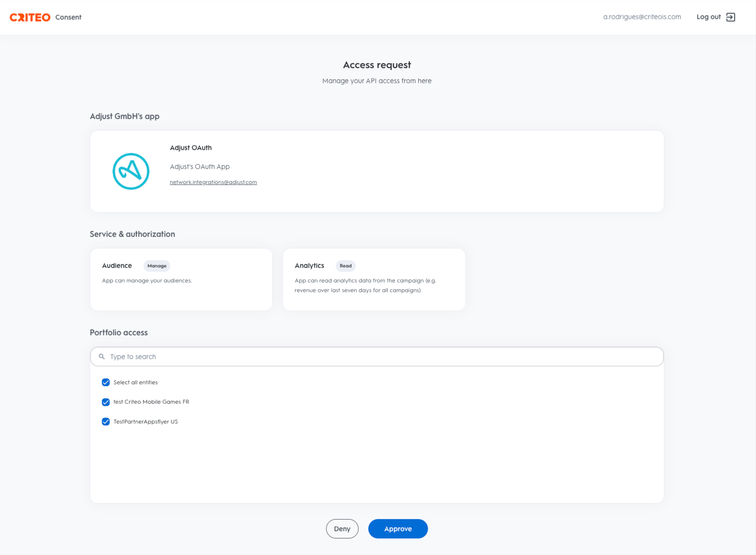Click the Select all entities label
Screen dimensions: 756x555
pos(135,382)
